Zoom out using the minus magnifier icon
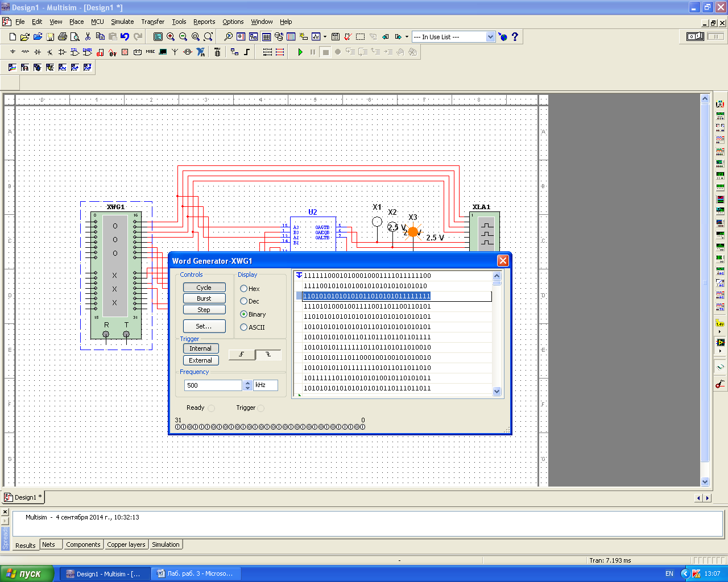Image resolution: width=728 pixels, height=582 pixels. tap(183, 36)
